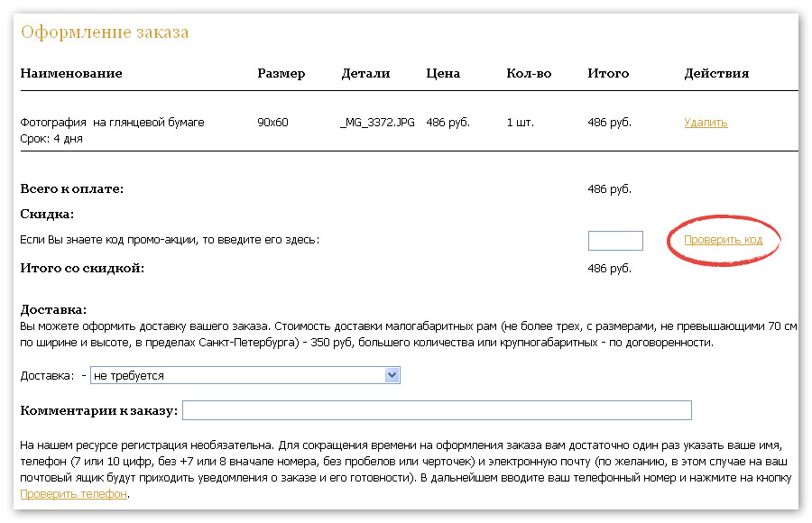
Task: Click the Проверить телефон link
Action: [74, 494]
